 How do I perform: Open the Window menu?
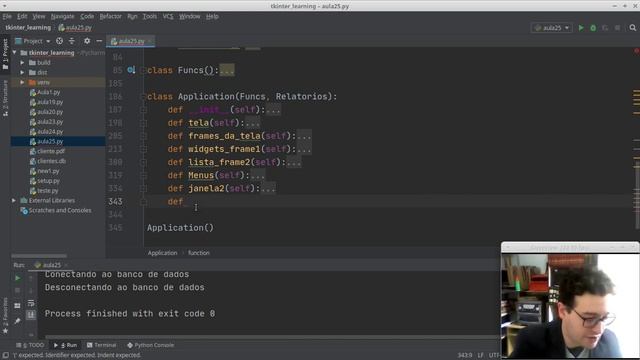point(190,16)
